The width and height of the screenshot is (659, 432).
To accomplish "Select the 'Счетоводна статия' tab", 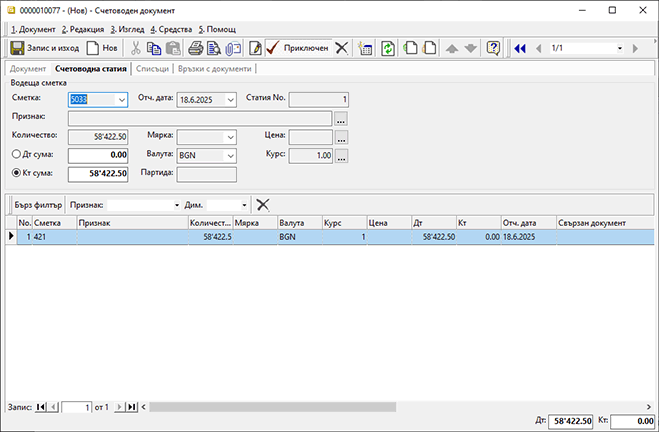I will [91, 68].
